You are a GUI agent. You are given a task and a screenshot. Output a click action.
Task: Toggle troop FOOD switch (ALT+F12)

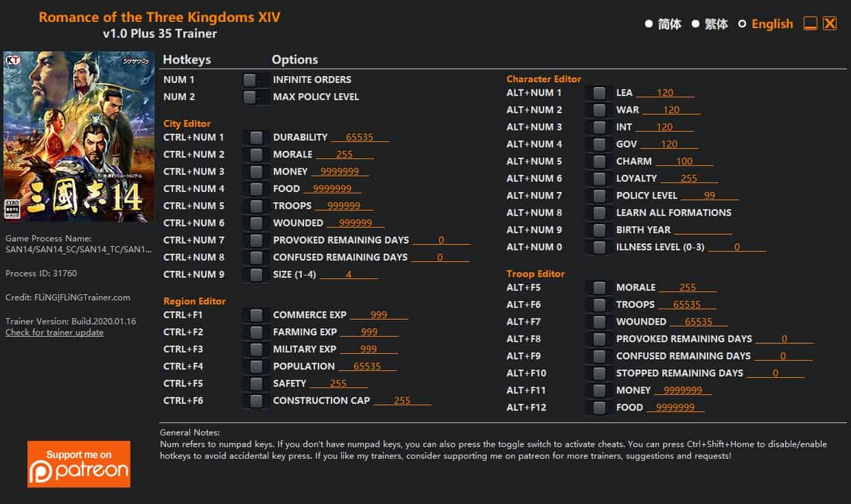pos(599,407)
